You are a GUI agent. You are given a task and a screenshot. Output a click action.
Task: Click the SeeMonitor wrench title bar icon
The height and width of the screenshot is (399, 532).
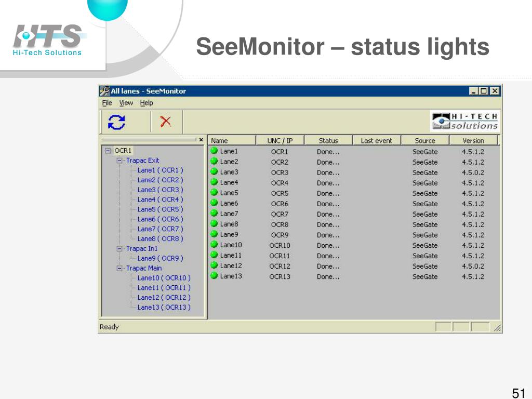(x=105, y=91)
